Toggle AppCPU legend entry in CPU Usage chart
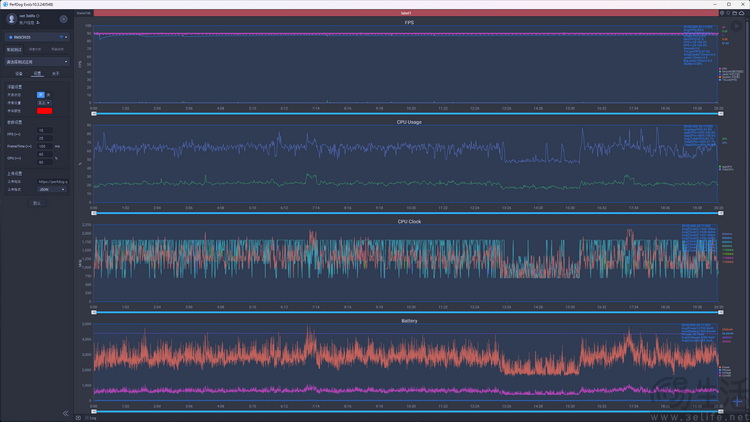Image resolution: width=750 pixels, height=422 pixels. tap(725, 167)
